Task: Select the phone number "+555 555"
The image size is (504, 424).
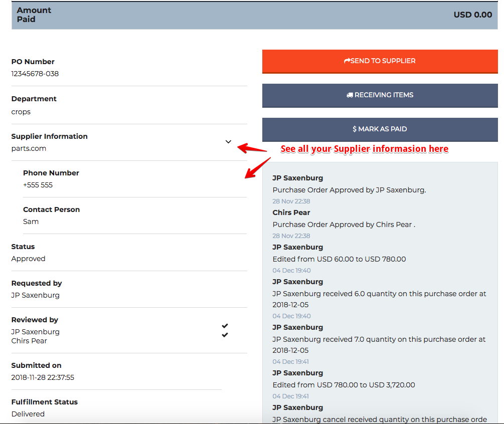Action: [x=38, y=185]
